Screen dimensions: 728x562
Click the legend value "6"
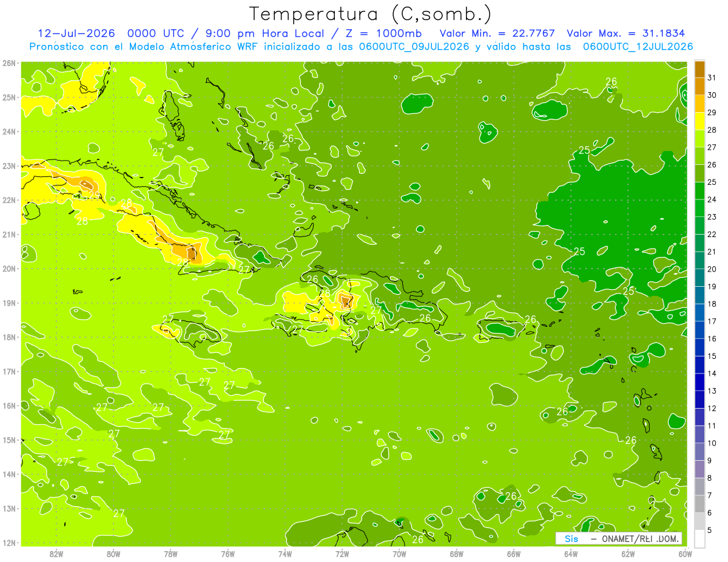click(710, 513)
